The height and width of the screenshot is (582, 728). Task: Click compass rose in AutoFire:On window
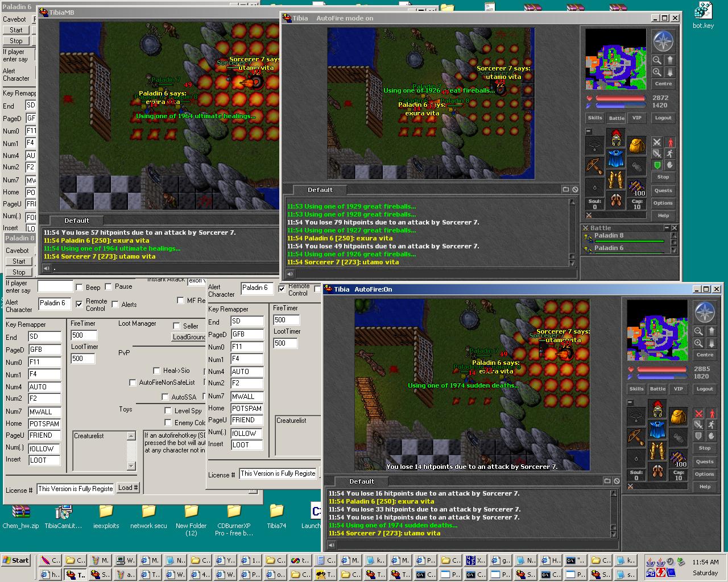705,313
